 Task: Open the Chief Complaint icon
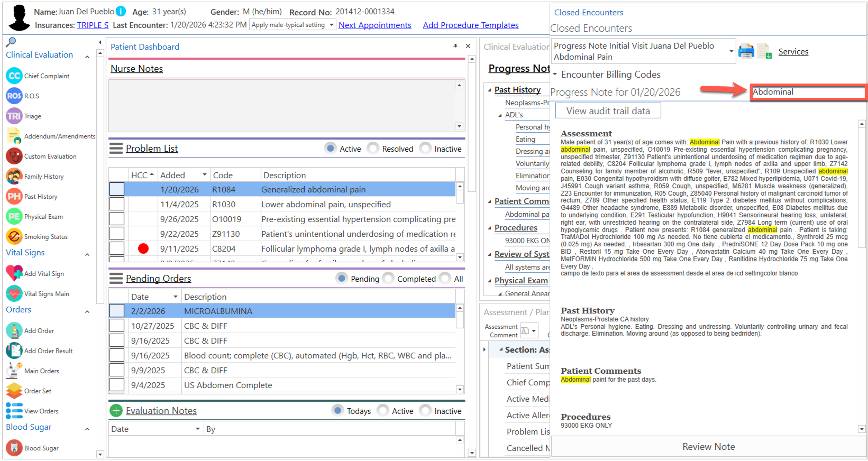click(x=14, y=76)
